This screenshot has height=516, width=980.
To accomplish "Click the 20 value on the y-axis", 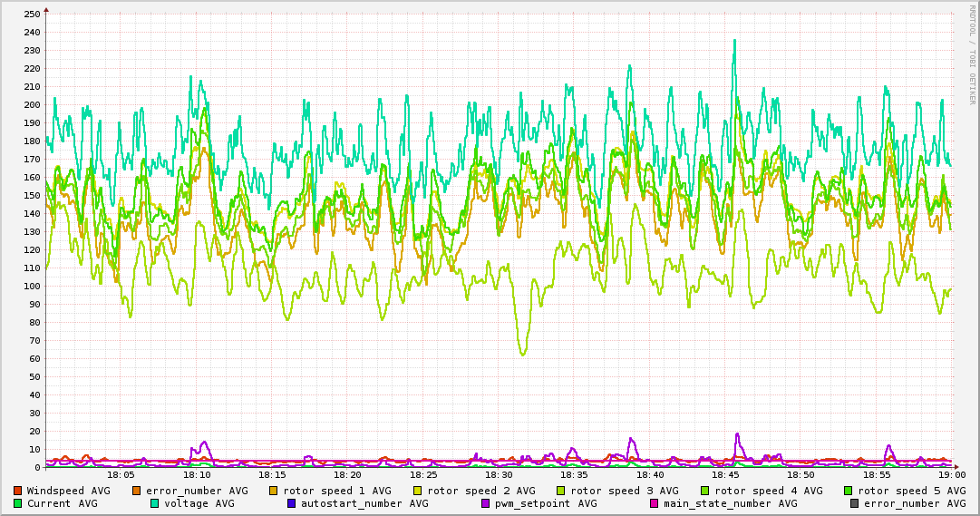I will (34, 431).
